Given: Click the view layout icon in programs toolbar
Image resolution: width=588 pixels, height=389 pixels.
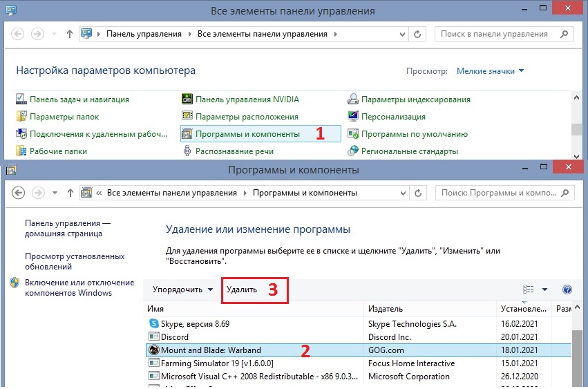Looking at the screenshot, I should click(x=528, y=290).
